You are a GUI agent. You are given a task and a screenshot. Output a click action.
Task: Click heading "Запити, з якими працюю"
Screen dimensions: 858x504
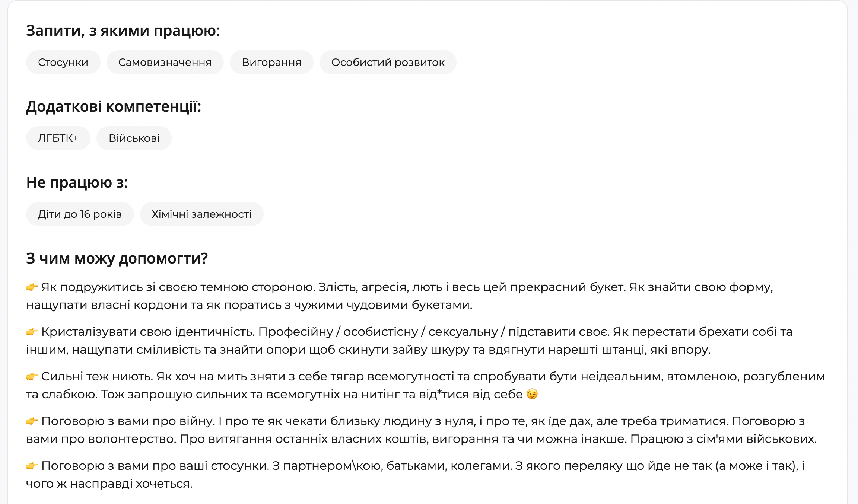(123, 32)
